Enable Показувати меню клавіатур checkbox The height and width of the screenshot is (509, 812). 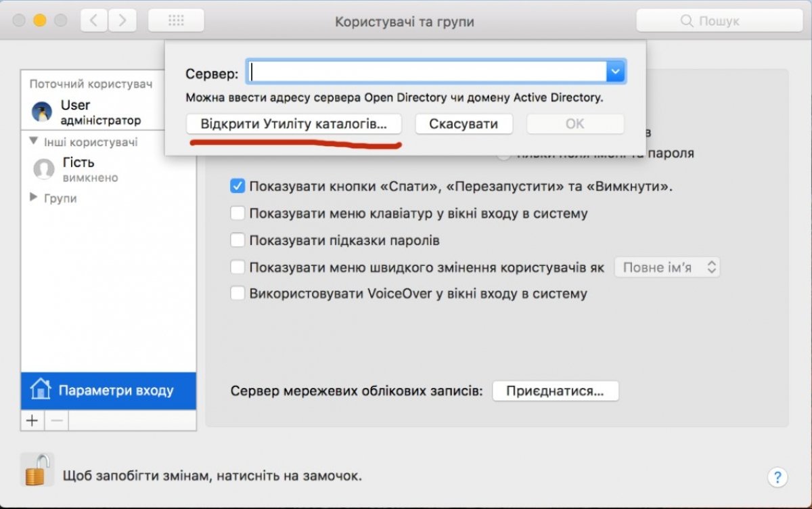tap(237, 213)
